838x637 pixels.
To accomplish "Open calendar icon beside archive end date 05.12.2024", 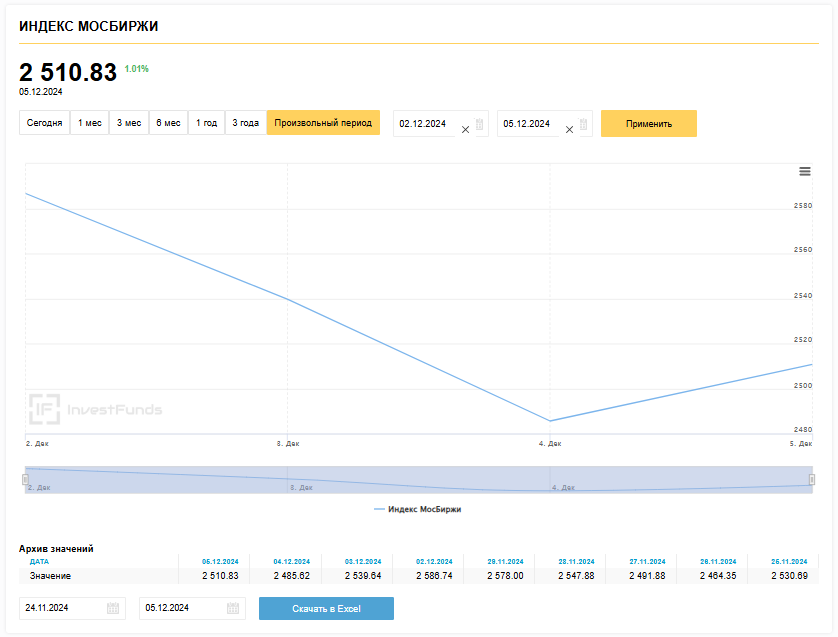I will pos(233,608).
